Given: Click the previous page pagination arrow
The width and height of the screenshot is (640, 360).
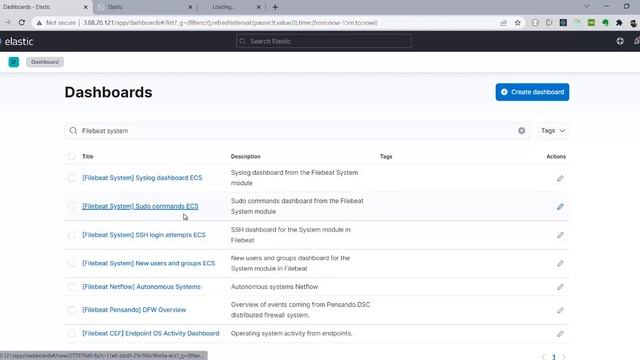Looking at the screenshot, I should coord(543,357).
